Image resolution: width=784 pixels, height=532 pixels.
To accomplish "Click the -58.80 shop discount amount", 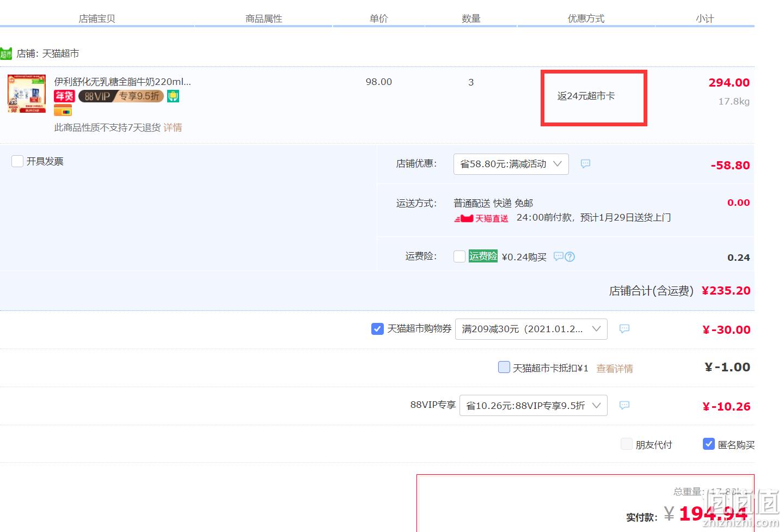I will 730,166.
